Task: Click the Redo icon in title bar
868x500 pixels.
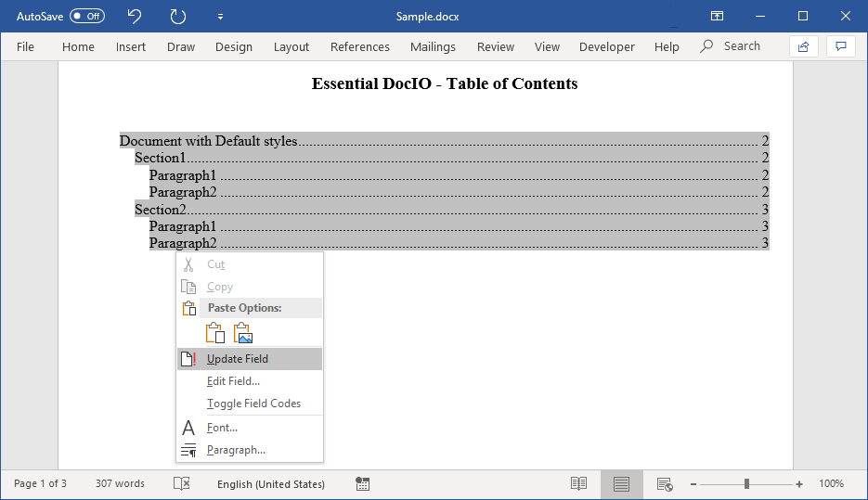Action: [x=177, y=16]
